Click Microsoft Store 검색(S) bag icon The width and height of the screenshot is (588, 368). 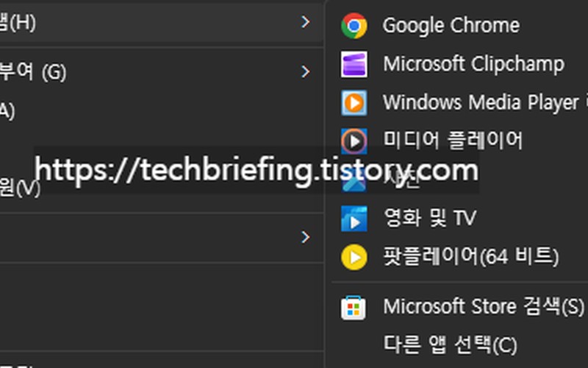tap(354, 308)
